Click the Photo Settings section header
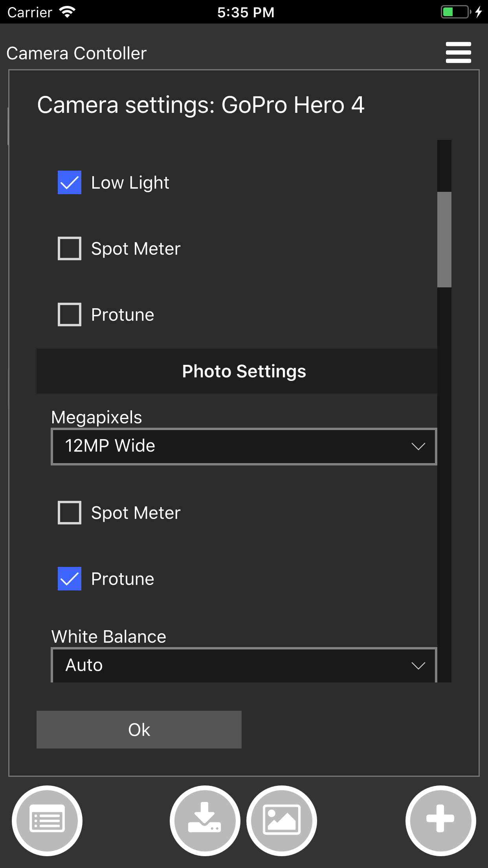This screenshot has width=488, height=868. click(244, 371)
